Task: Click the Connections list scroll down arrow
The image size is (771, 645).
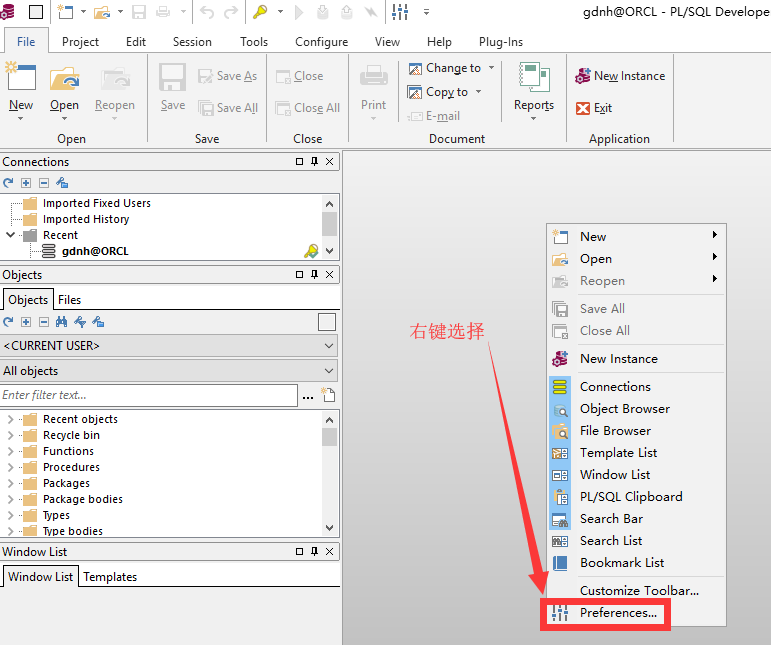Action: 329,251
